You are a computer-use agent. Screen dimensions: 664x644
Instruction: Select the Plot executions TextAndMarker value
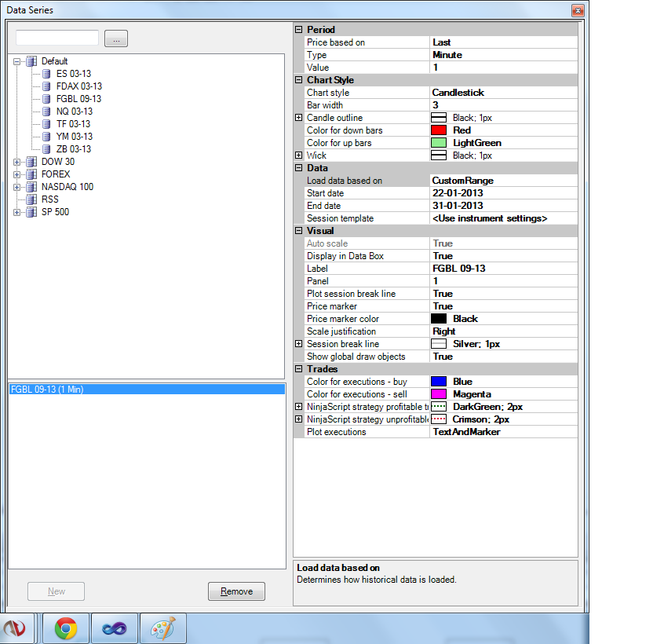(x=504, y=432)
